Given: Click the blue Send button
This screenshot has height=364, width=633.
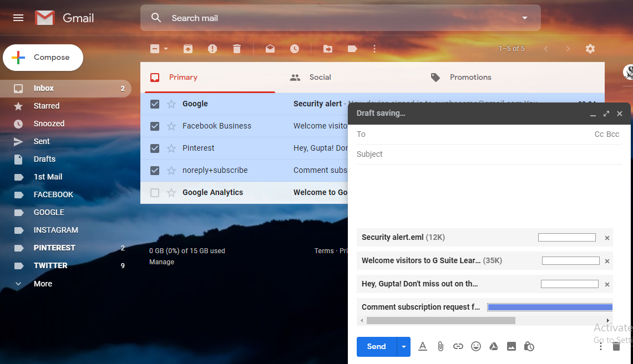Looking at the screenshot, I should tap(376, 347).
